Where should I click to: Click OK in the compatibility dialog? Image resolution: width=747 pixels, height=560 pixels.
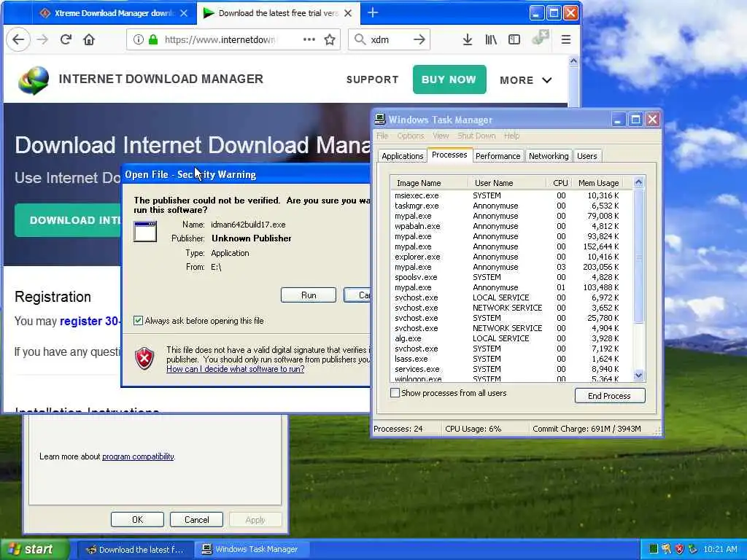pos(137,520)
